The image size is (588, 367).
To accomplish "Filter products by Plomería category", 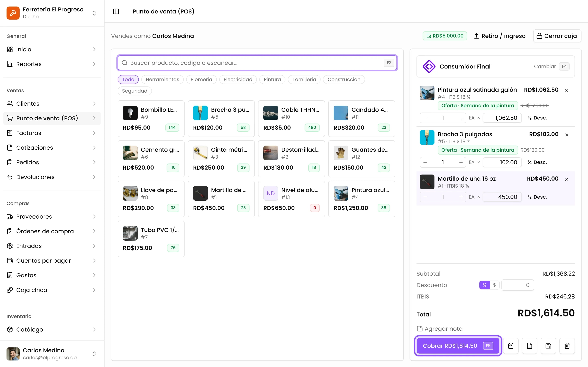I will pyautogui.click(x=201, y=79).
